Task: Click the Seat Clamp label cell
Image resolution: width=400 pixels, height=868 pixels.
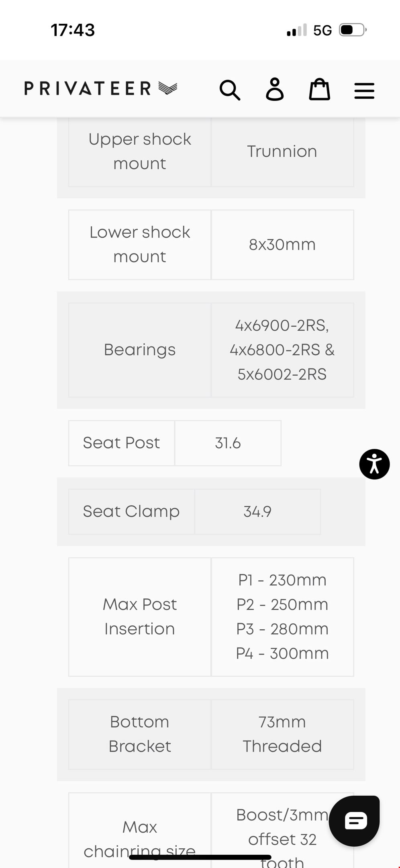Action: (131, 512)
